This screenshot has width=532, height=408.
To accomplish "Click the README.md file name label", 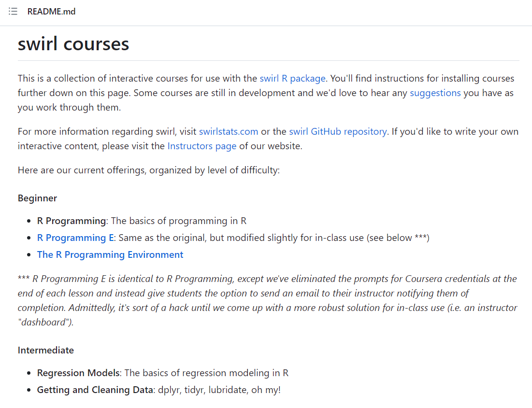I will coord(51,12).
